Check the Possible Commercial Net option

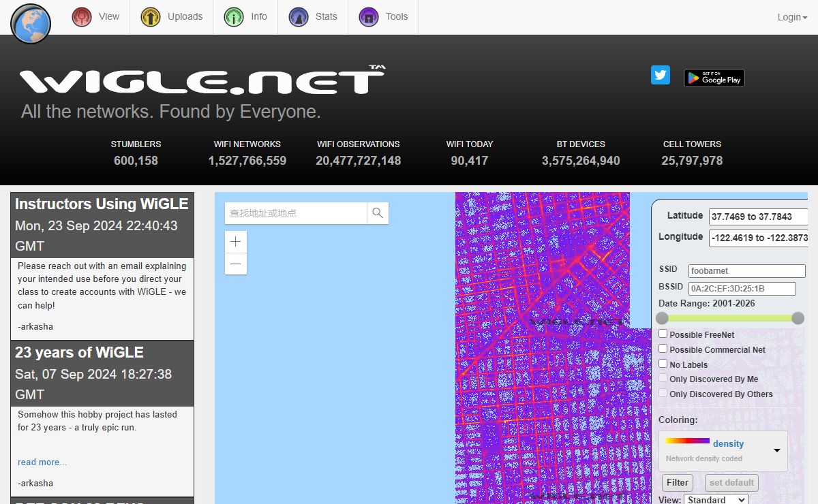pyautogui.click(x=663, y=349)
